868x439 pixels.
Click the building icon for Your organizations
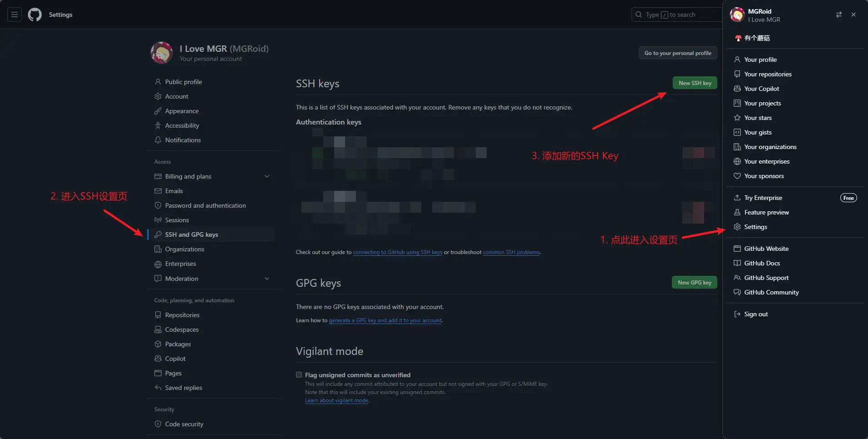point(737,147)
